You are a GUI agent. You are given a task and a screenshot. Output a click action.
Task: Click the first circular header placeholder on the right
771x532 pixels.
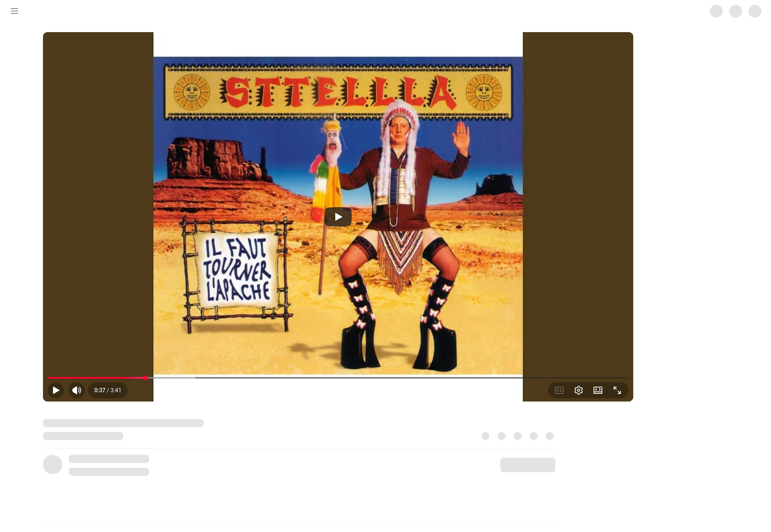[716, 11]
